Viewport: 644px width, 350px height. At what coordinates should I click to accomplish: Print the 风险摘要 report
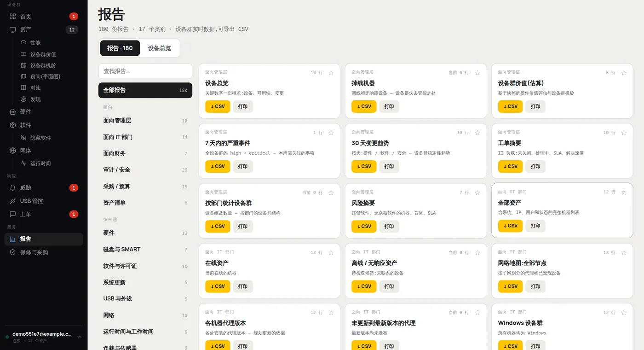point(389,226)
